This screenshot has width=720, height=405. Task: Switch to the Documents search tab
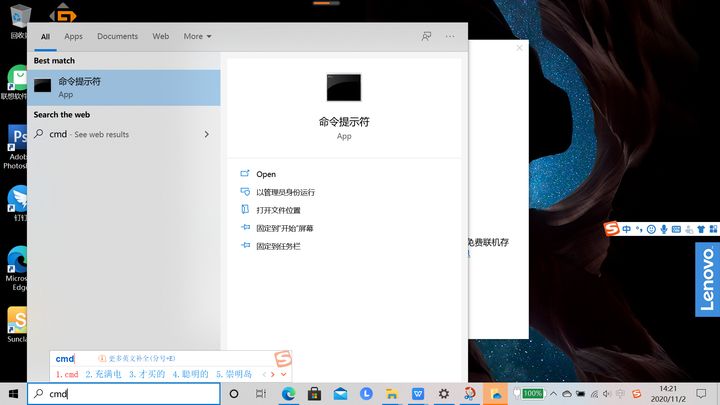pyautogui.click(x=117, y=36)
